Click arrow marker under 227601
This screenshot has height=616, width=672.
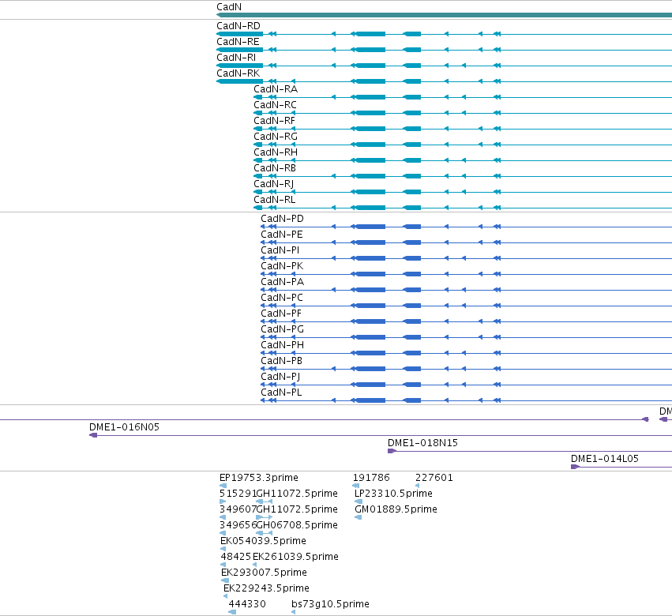[418, 486]
